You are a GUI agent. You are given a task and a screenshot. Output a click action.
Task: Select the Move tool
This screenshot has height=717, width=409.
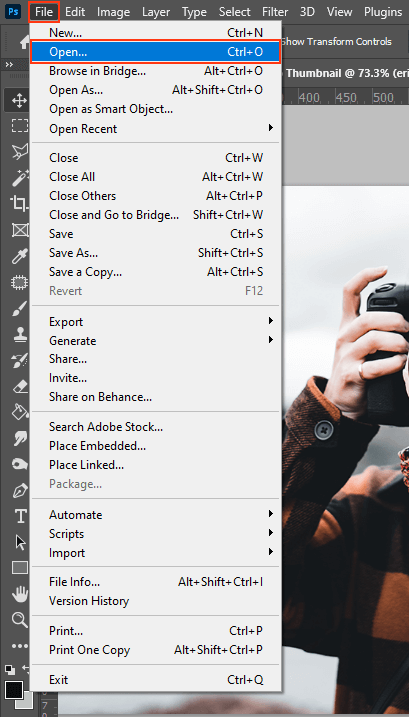[20, 100]
